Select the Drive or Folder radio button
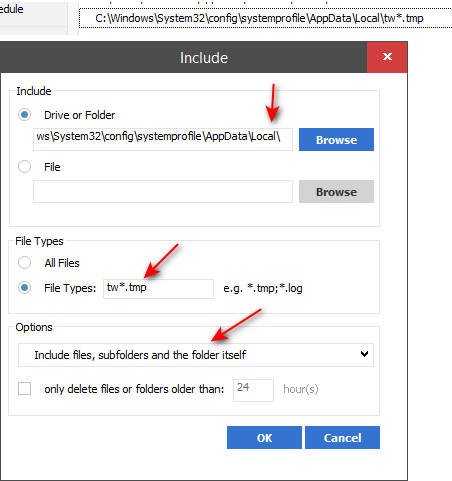The height and width of the screenshot is (481, 452). click(x=24, y=115)
